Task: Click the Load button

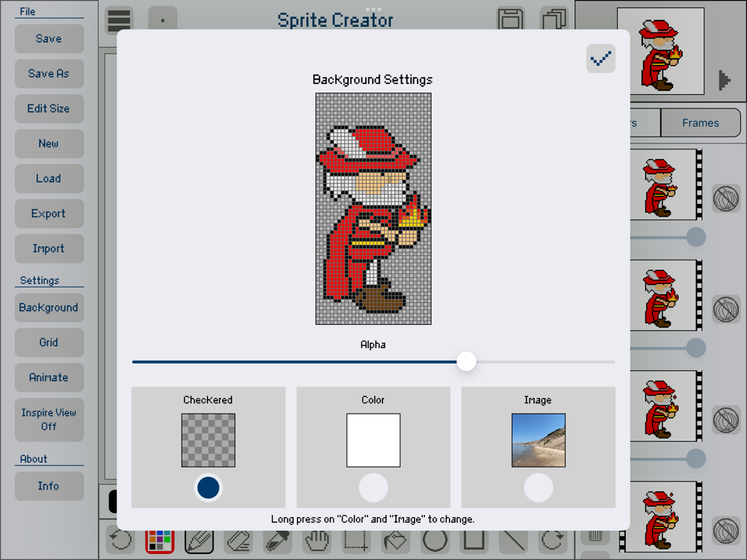Action: click(x=49, y=178)
